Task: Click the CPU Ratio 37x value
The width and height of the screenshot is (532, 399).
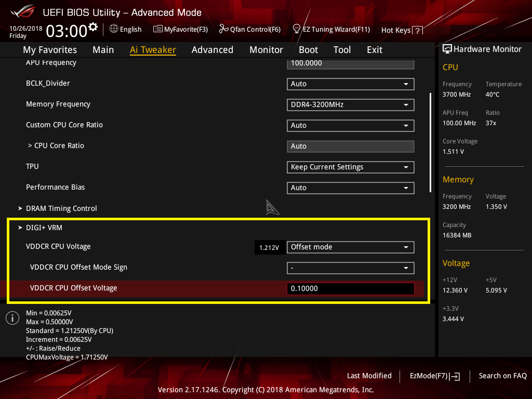Action: pyautogui.click(x=490, y=123)
